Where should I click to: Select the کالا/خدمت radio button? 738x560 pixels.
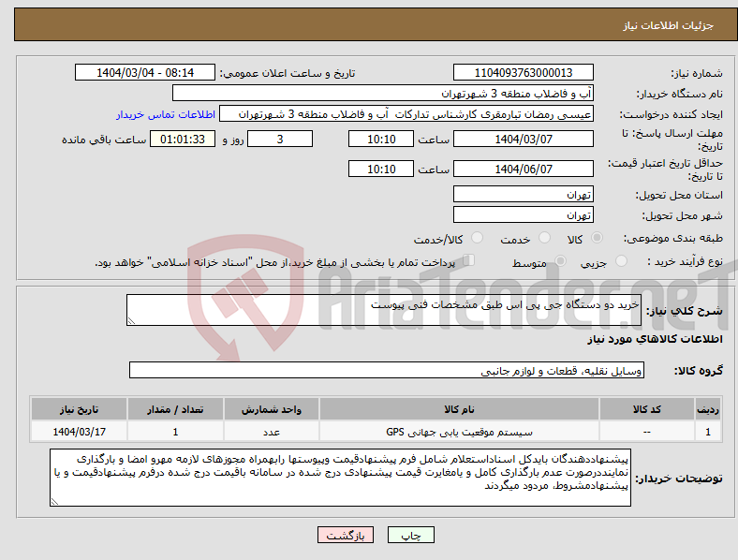(477, 238)
